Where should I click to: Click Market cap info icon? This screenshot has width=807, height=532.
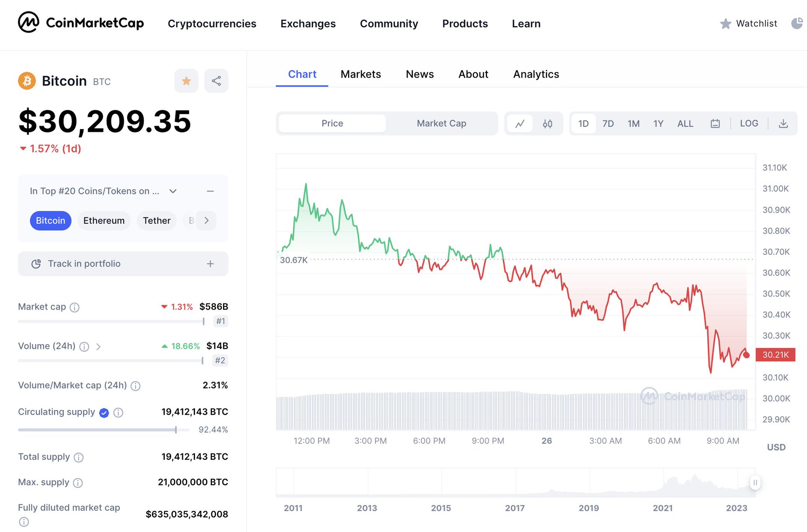tap(74, 307)
